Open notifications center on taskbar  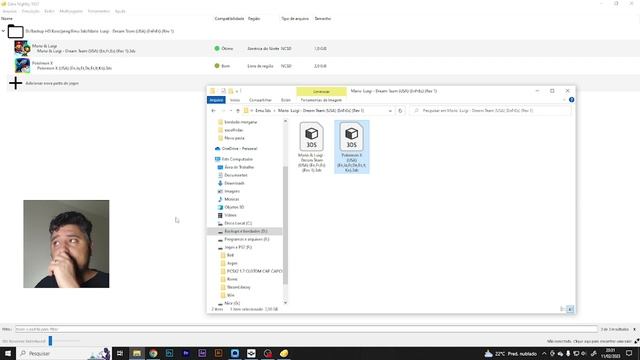[629, 353]
